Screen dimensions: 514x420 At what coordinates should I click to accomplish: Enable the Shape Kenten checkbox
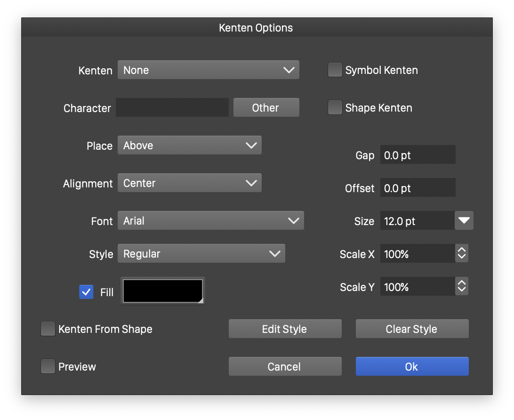(335, 108)
